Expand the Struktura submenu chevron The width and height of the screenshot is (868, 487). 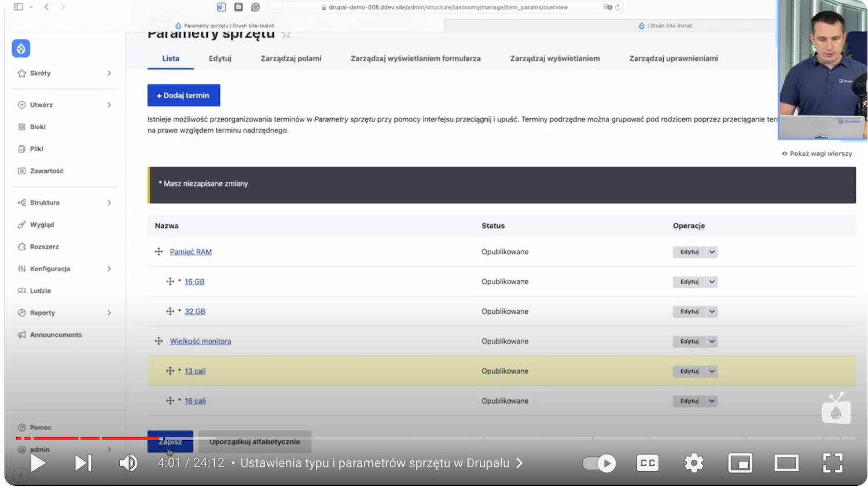point(109,203)
